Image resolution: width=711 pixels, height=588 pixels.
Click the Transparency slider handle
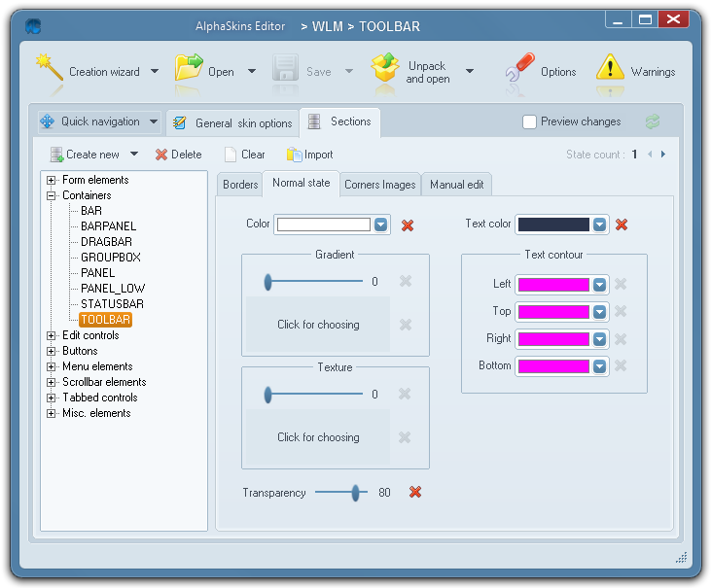(356, 493)
